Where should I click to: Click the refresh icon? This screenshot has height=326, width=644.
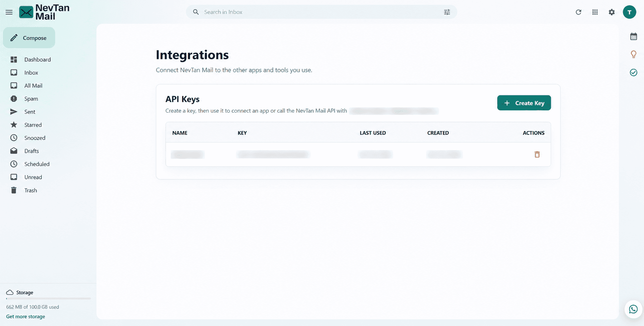579,12
